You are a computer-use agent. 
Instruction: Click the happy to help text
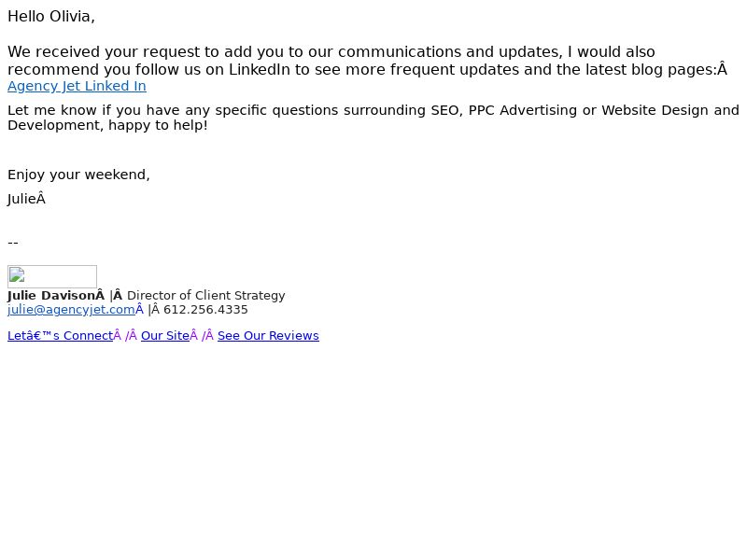coord(158,125)
